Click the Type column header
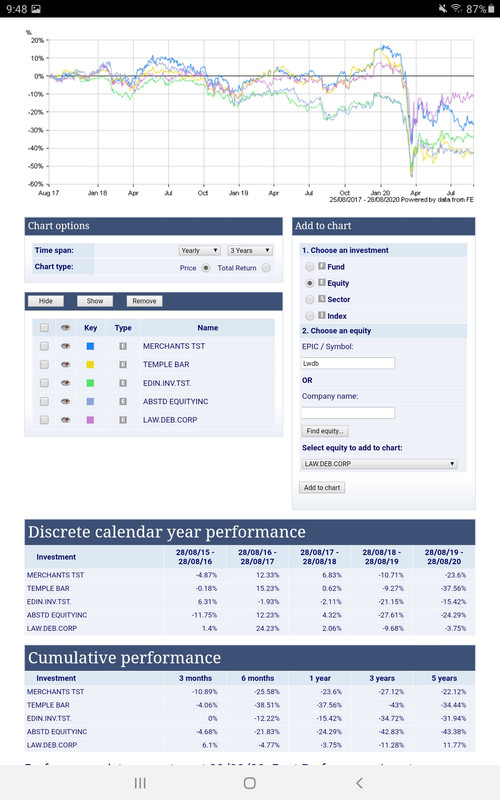The width and height of the screenshot is (500, 800). 123,328
